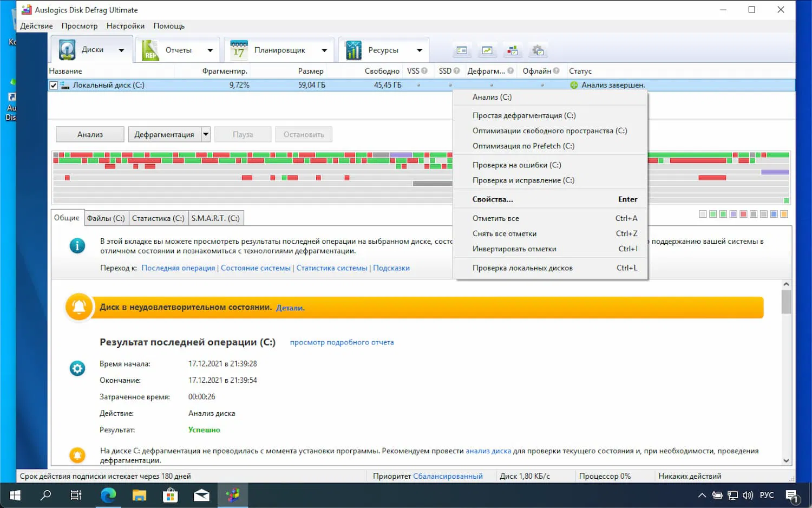Click the performance chart toolbar icon
The height and width of the screenshot is (508, 812).
487,50
